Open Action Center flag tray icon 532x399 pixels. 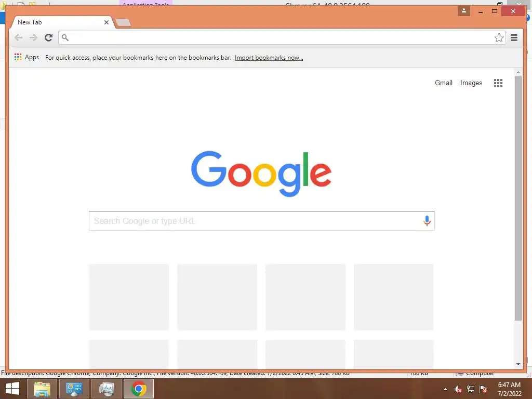click(483, 389)
